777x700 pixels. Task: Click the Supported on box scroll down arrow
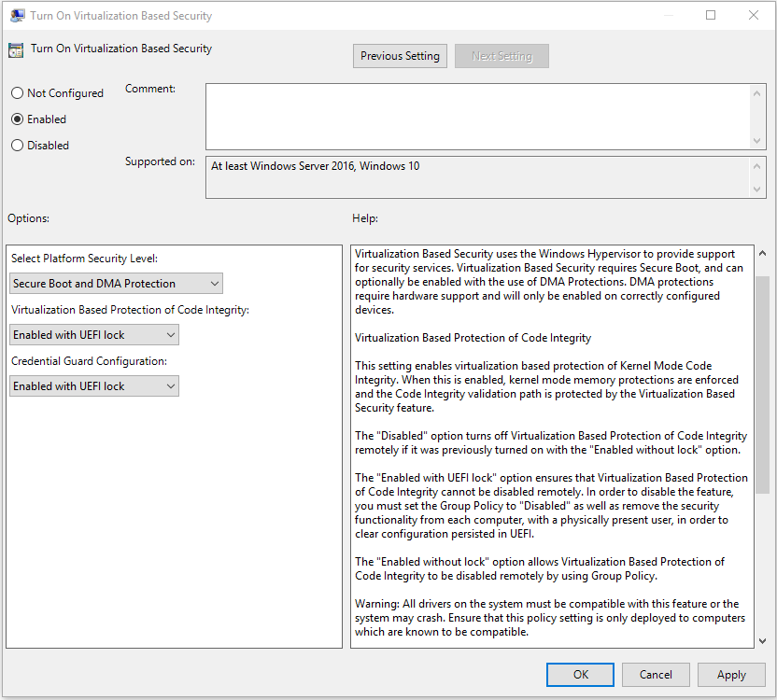point(759,189)
